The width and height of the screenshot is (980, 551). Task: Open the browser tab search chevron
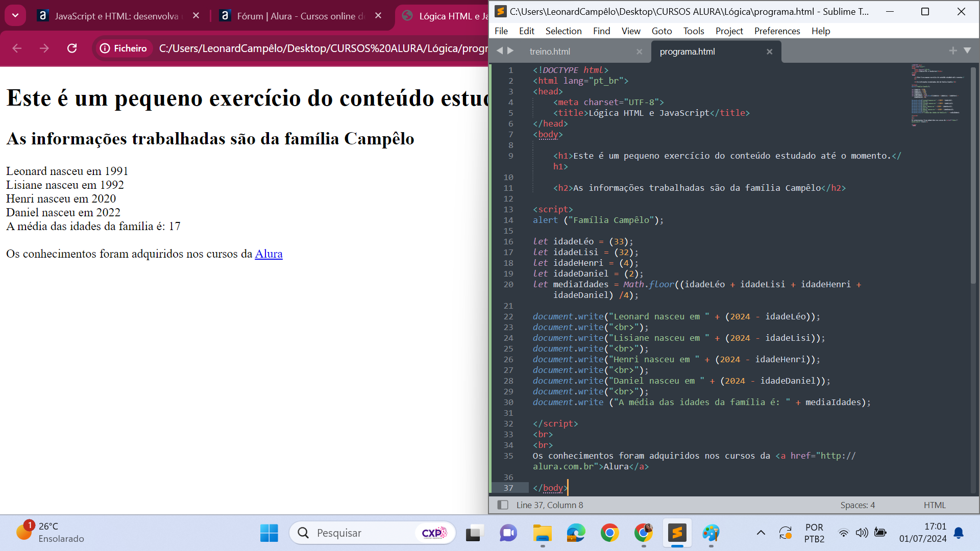[x=15, y=15]
